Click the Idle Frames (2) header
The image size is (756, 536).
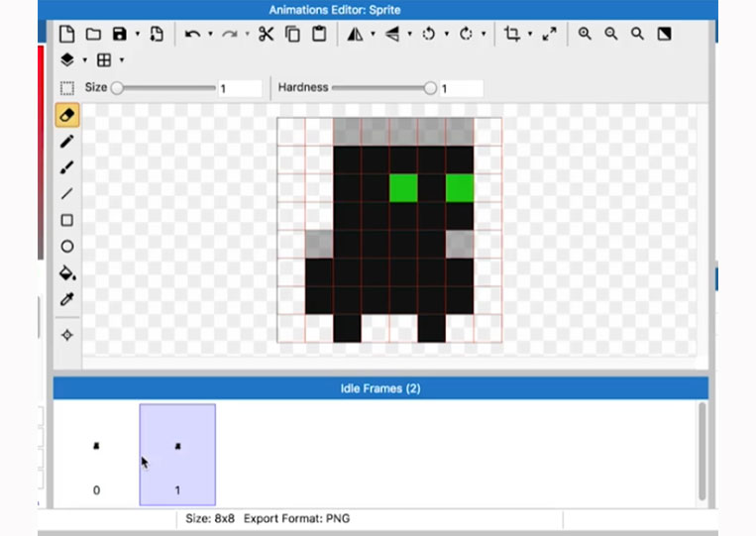[x=380, y=388]
